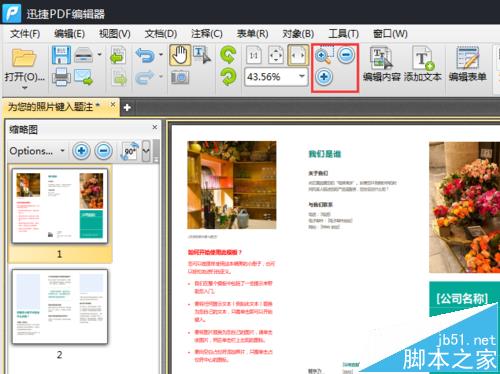Image resolution: width=500 pixels, height=374 pixels.
Task: Click the redo arrow icon
Action: tap(145, 77)
